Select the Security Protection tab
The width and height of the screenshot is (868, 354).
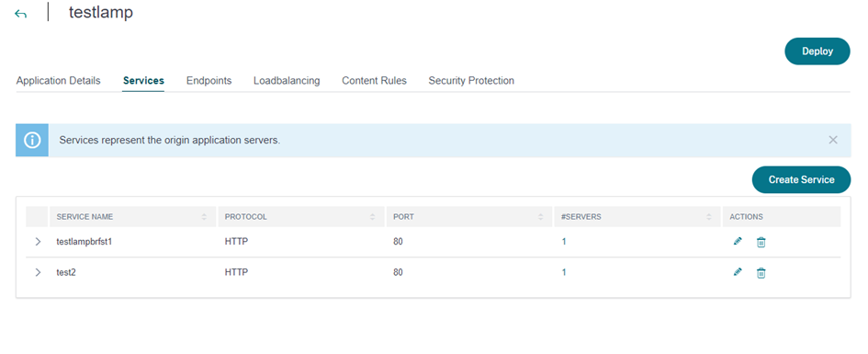(471, 81)
